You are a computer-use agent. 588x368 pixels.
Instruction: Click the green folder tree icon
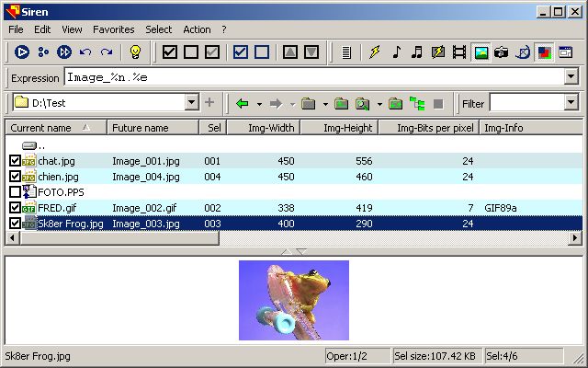417,103
